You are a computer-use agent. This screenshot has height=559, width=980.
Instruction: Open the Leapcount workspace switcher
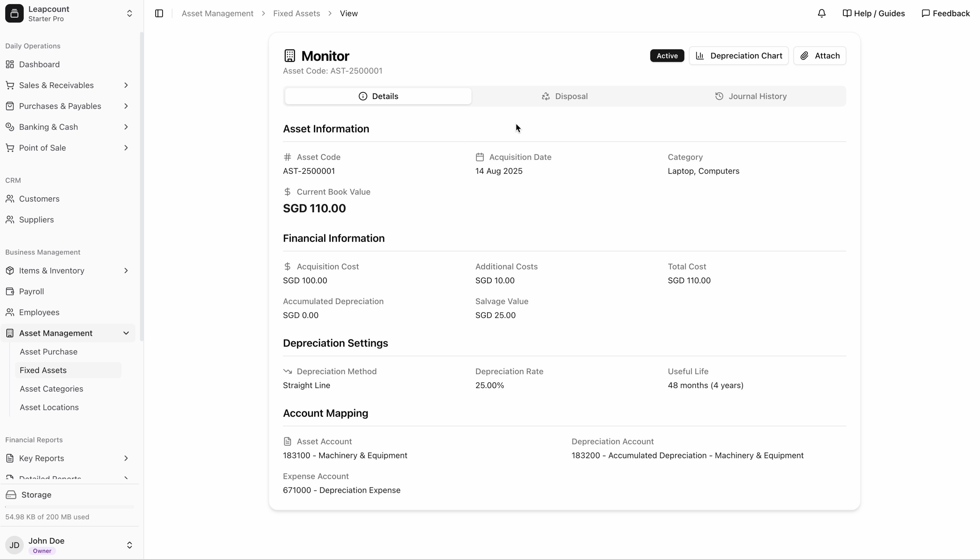(129, 14)
